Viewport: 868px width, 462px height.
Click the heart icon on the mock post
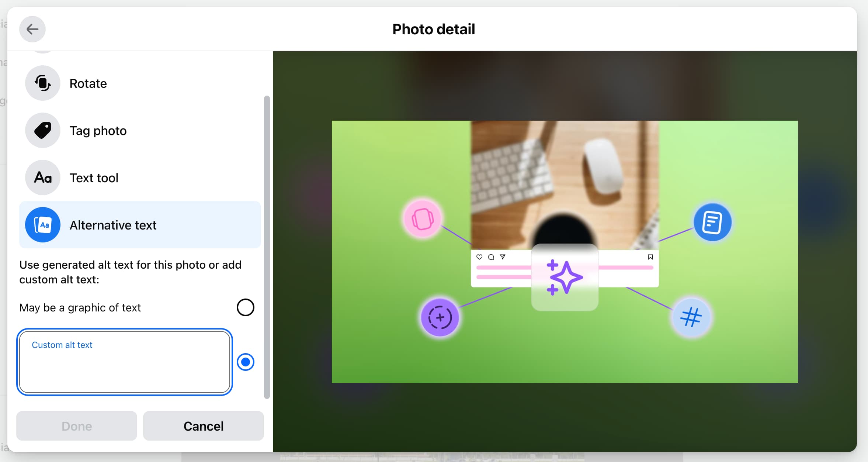pos(479,257)
